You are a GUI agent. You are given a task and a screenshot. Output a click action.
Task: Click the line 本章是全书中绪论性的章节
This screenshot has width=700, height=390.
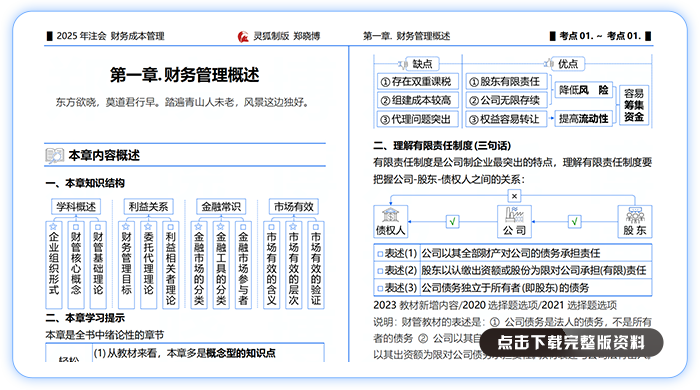105,335
